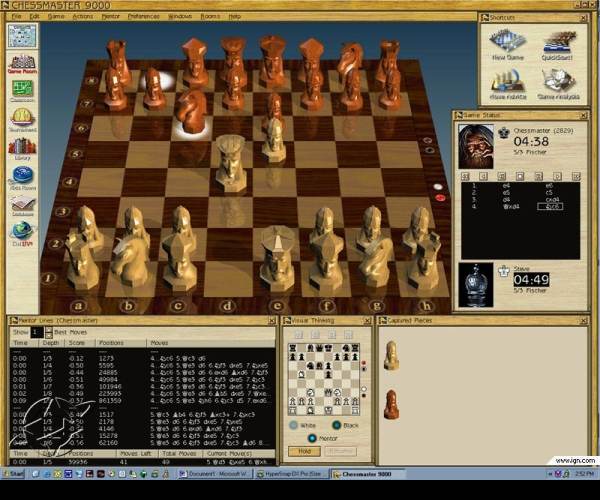Click the 861359 positions value in Mentor Lines
The width and height of the screenshot is (600, 500).
(x=110, y=401)
